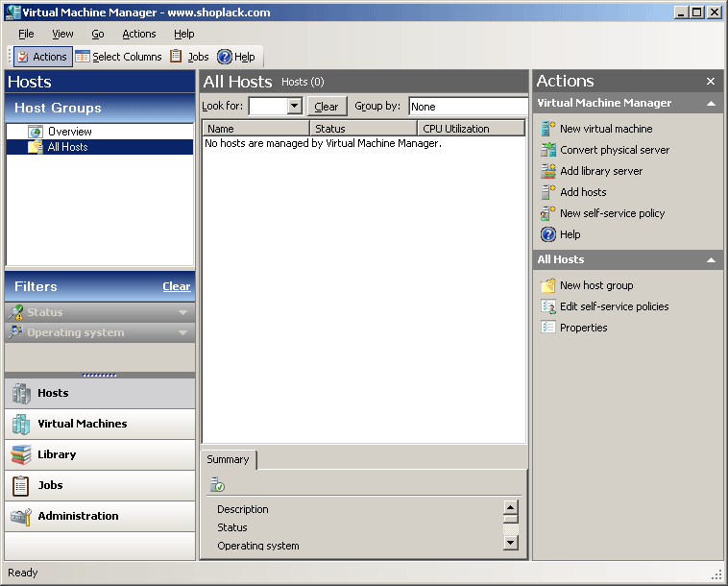
Task: Click the Convert physical server link
Action: (x=615, y=150)
